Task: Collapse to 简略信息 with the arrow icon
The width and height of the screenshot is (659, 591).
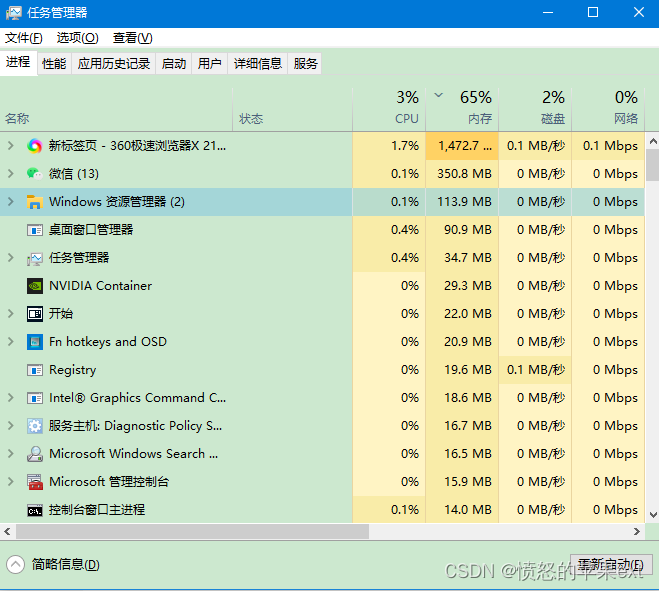Action: [16, 565]
